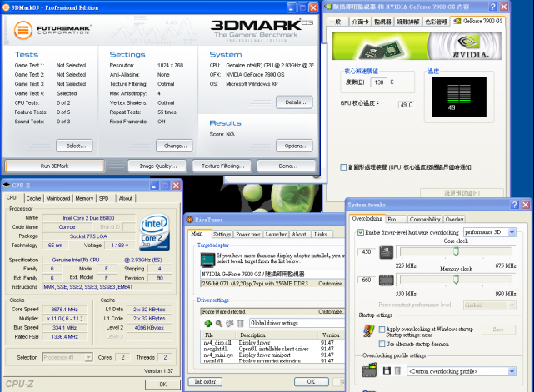Click the NVIDIA logo banner in properties window
This screenshot has height=392, width=534.
417,46
